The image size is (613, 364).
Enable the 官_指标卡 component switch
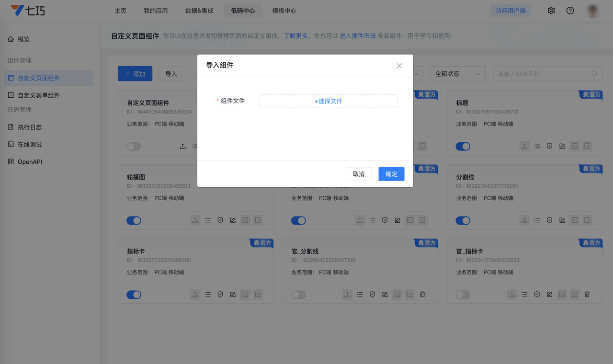(463, 295)
